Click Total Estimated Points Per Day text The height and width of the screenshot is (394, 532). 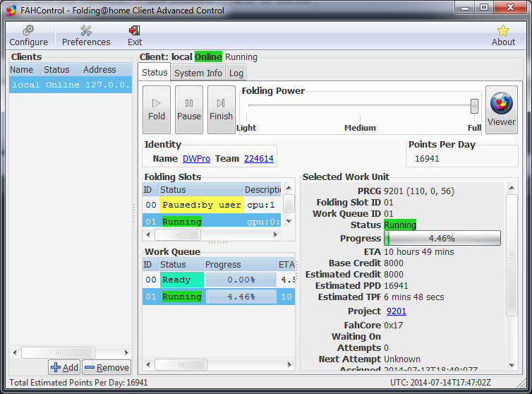[78, 383]
